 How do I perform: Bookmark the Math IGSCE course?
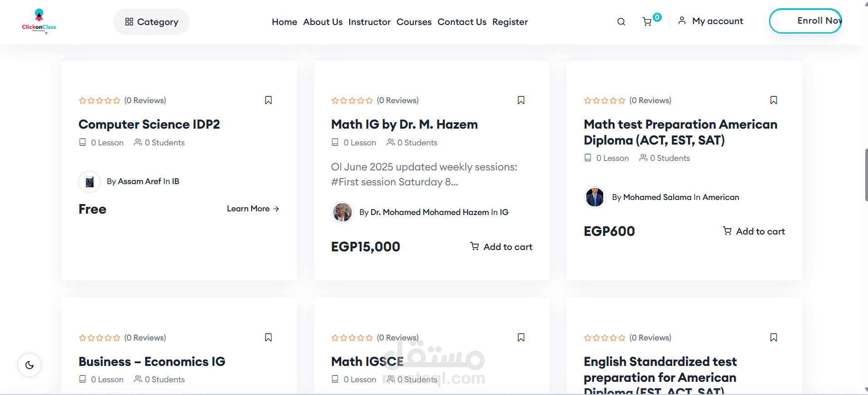(x=521, y=338)
